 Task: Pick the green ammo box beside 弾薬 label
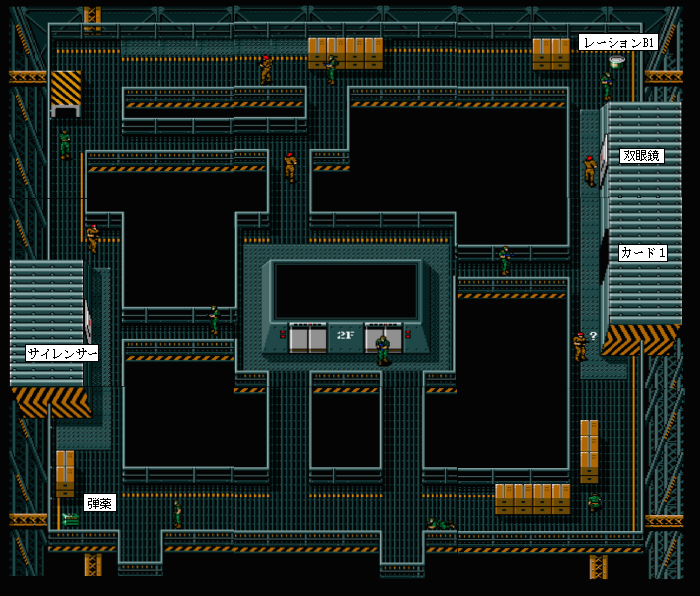pos(70,518)
